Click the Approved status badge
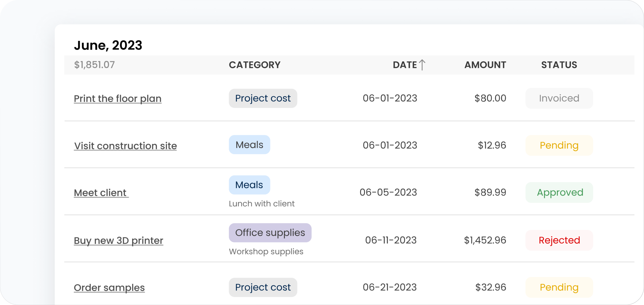This screenshot has height=305, width=644. tap(559, 192)
